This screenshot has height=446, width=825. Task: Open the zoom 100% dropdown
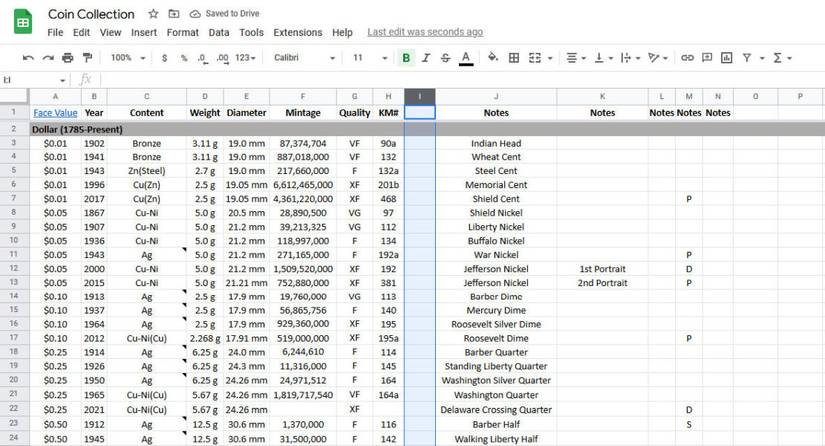tap(126, 58)
